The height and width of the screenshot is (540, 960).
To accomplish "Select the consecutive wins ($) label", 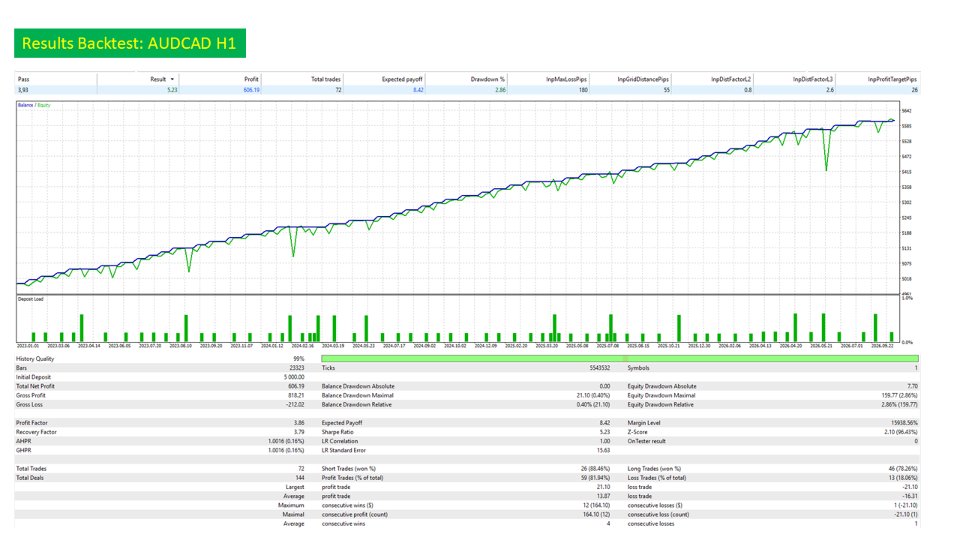I will click(348, 506).
